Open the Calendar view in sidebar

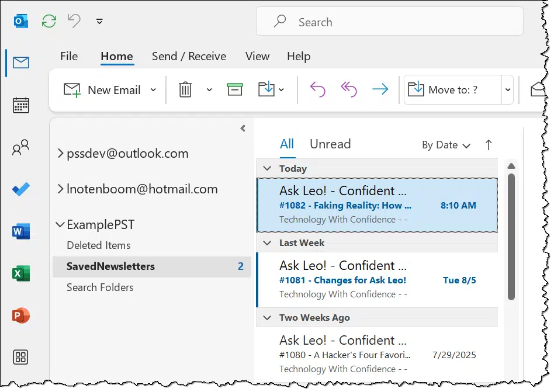[21, 105]
